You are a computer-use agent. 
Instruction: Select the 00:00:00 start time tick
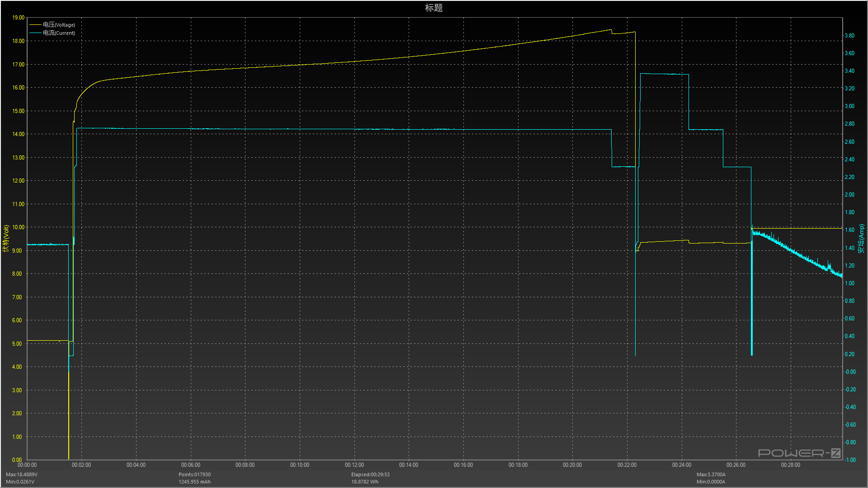(x=27, y=465)
